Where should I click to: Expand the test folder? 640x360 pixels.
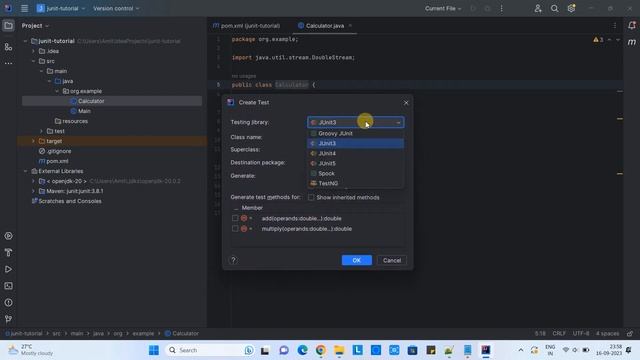[41, 131]
